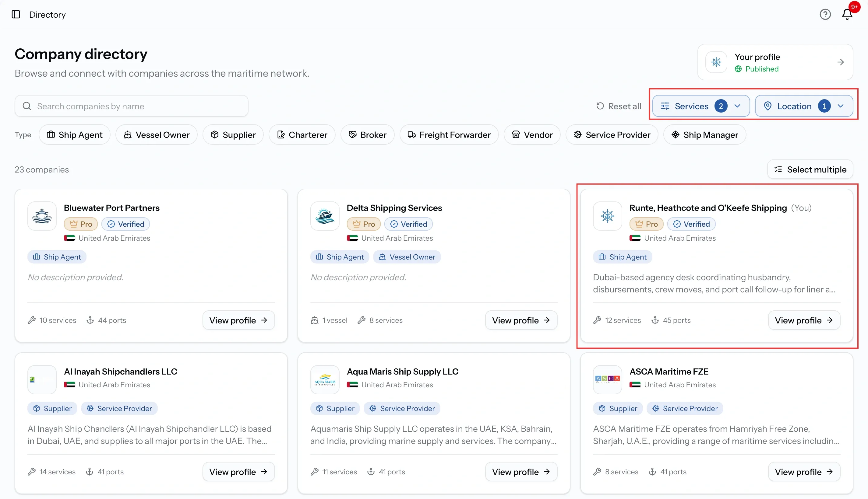The image size is (868, 499).
Task: Toggle the Broker type filter
Action: click(367, 135)
